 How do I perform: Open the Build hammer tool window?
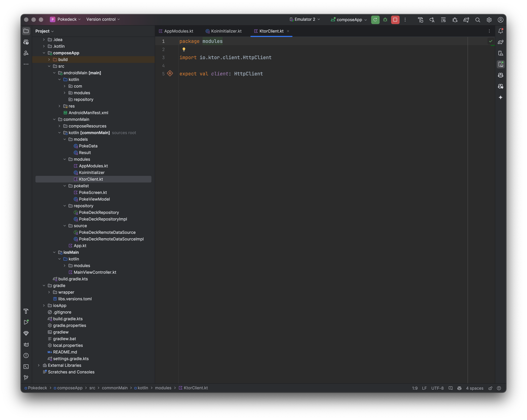tap(26, 311)
